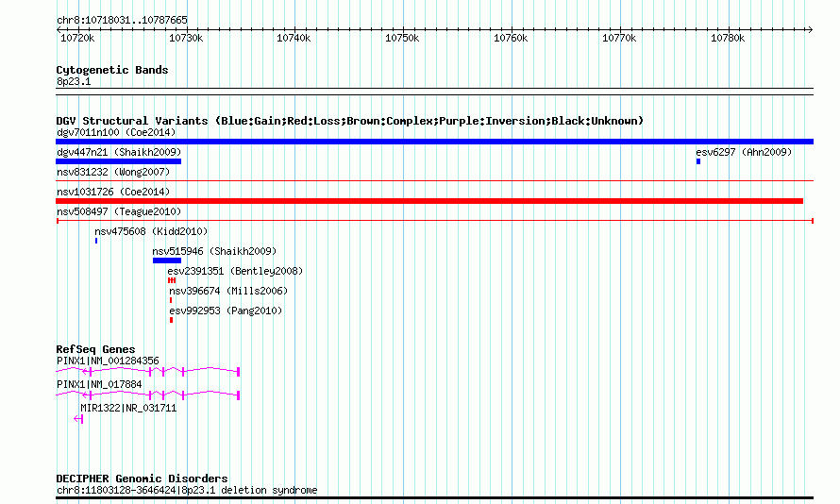
Task: Select the nsv831232 (Wong2007) thin red line
Action: click(x=434, y=181)
